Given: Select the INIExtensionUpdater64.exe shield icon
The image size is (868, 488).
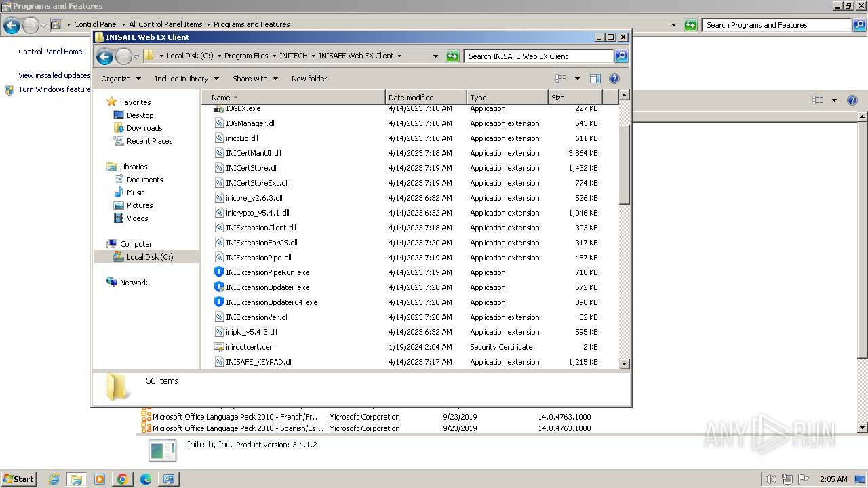Looking at the screenshot, I should coord(219,302).
